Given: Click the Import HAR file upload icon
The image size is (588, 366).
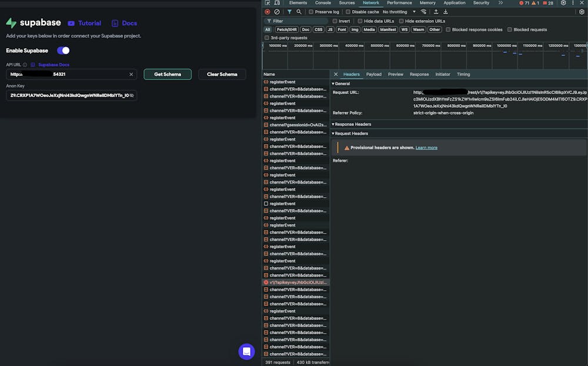Looking at the screenshot, I should (436, 12).
